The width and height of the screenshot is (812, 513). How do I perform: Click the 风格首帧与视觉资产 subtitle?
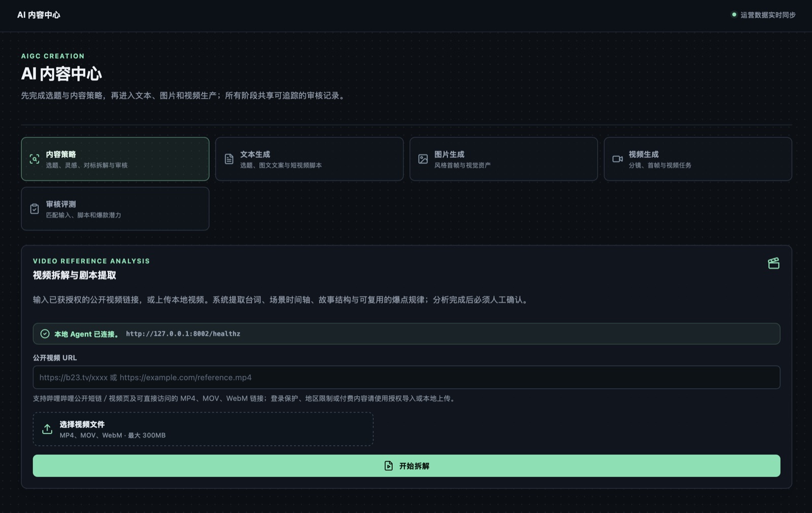pyautogui.click(x=462, y=165)
